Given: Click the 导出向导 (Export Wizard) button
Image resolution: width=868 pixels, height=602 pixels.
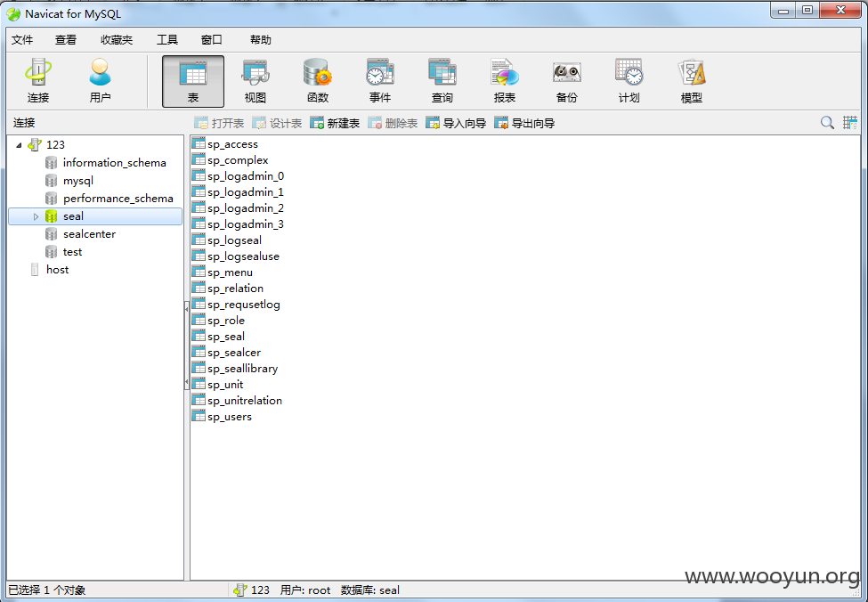Looking at the screenshot, I should 524,123.
